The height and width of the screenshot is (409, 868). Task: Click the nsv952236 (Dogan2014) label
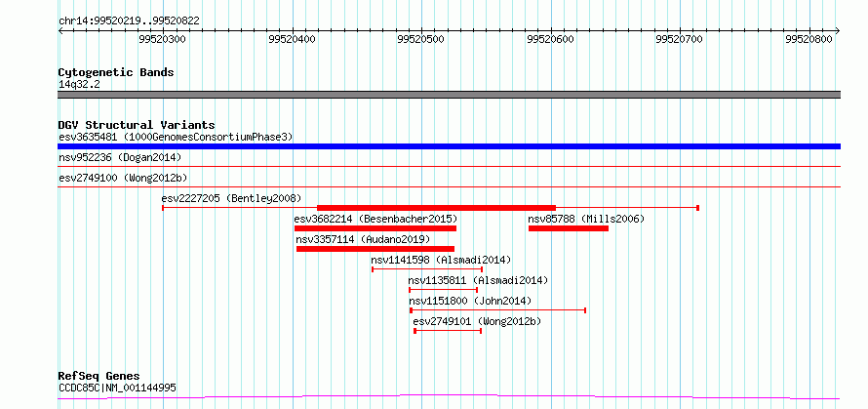(x=120, y=158)
